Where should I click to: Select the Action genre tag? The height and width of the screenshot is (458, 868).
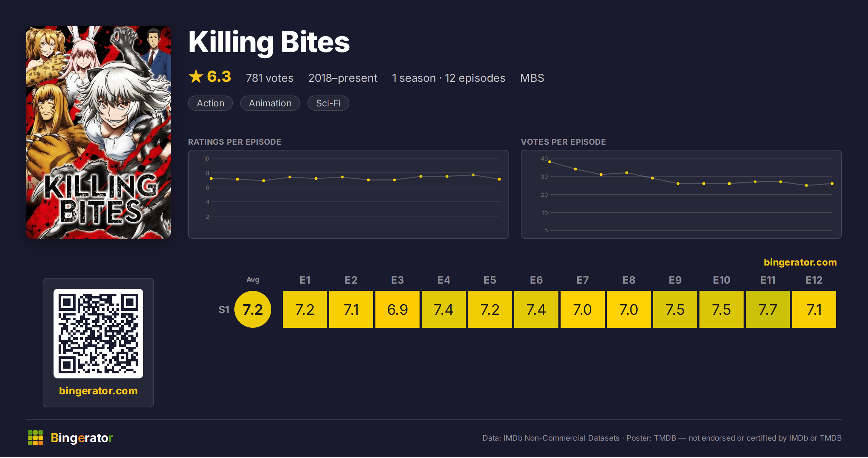point(210,103)
